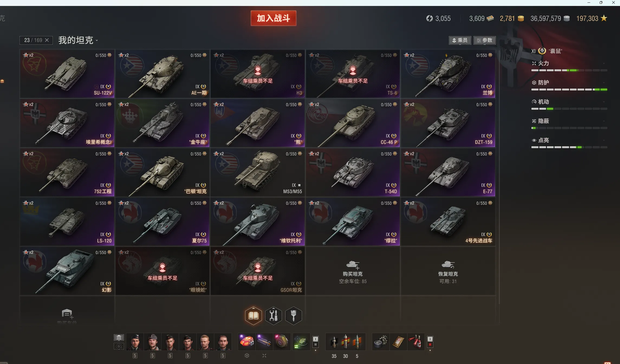Expand the 防护 protection parameters
The height and width of the screenshot is (364, 620).
(x=569, y=83)
